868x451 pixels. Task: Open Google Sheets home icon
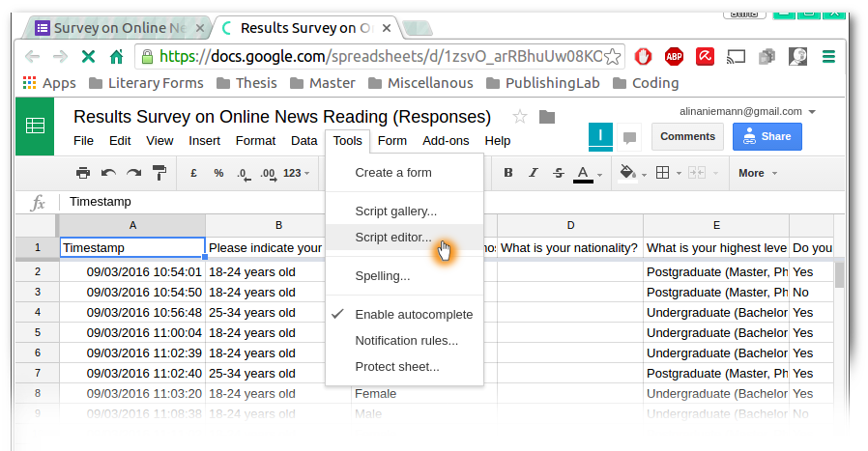35,127
